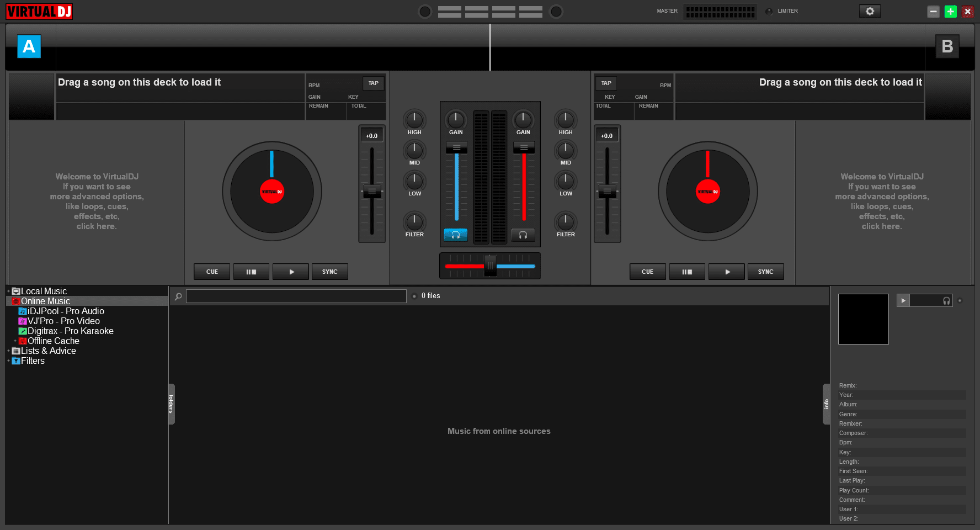
Task: Click the Digitrax Pro Karaoke icon
Action: [x=23, y=331]
